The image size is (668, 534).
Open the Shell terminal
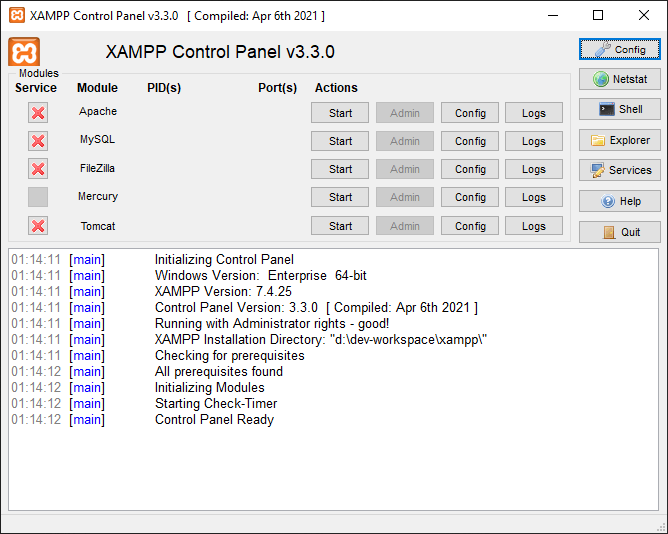619,109
